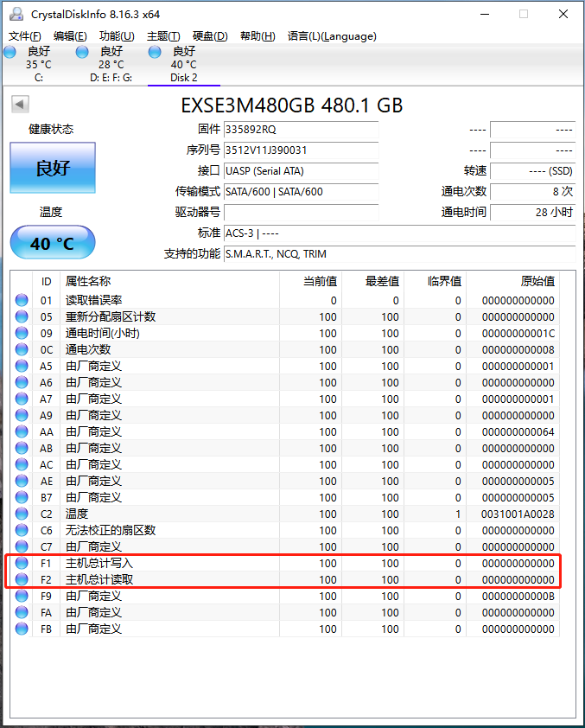The image size is (585, 728).
Task: Open the 帮助(H) menu
Action: tap(258, 36)
